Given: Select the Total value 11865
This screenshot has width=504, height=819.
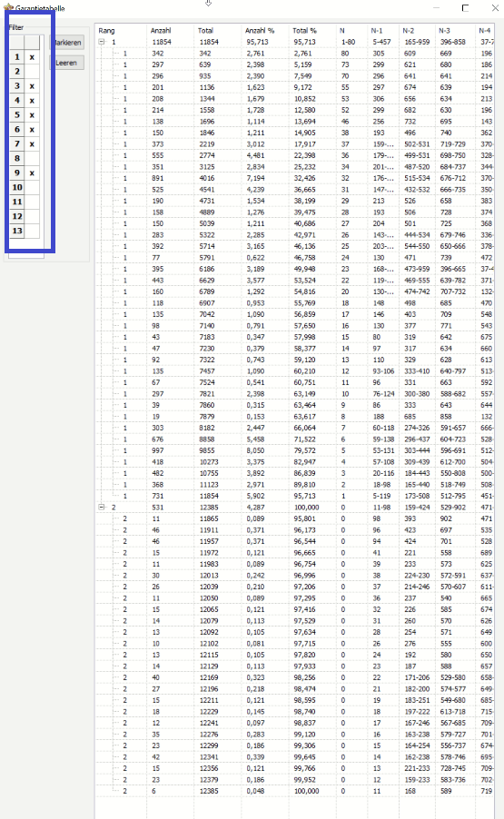Looking at the screenshot, I should pyautogui.click(x=209, y=518).
